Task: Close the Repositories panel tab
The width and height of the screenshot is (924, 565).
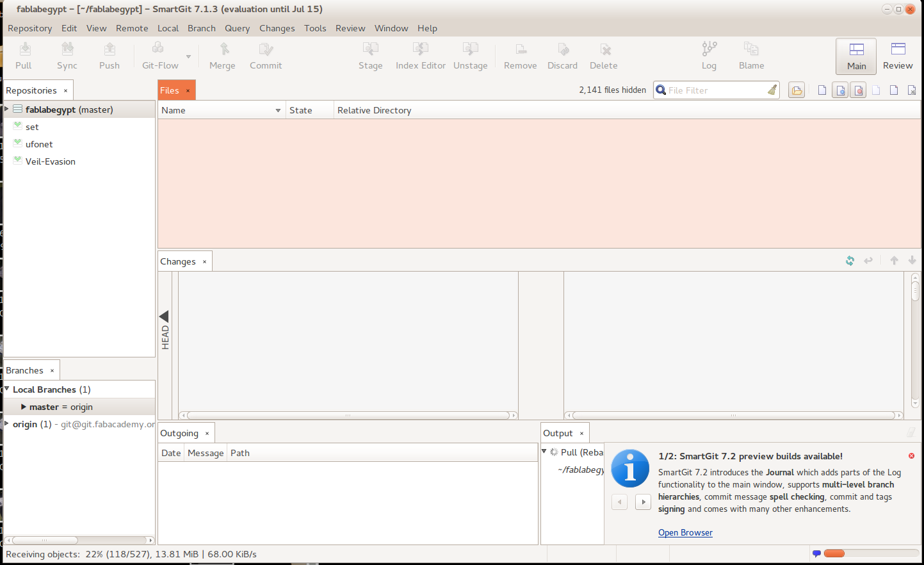Action: pyautogui.click(x=65, y=91)
